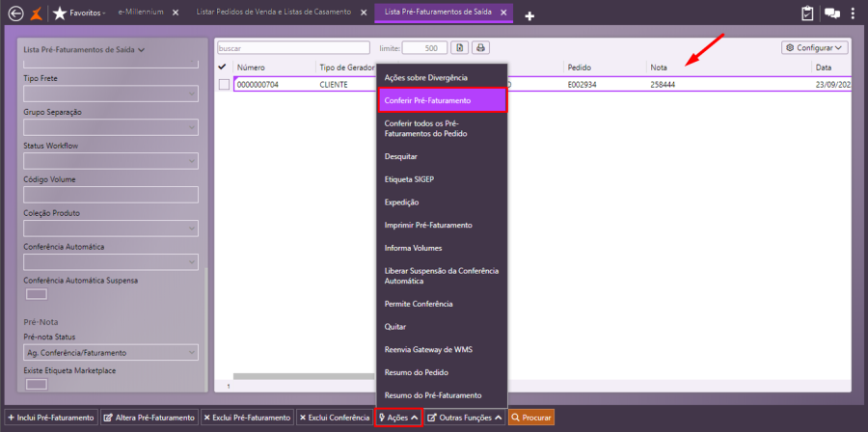The width and height of the screenshot is (868, 432).
Task: Open Conferência Automática dropdown
Action: pyautogui.click(x=111, y=261)
